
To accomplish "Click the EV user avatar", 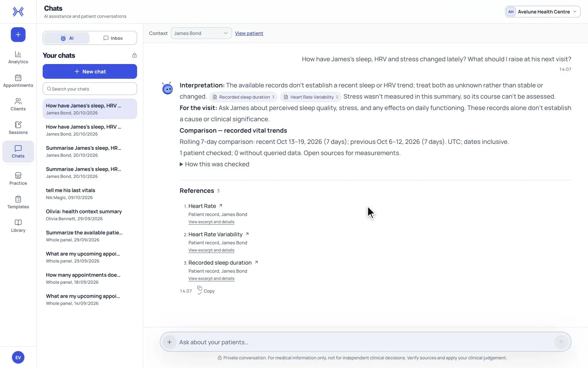I will [x=18, y=357].
